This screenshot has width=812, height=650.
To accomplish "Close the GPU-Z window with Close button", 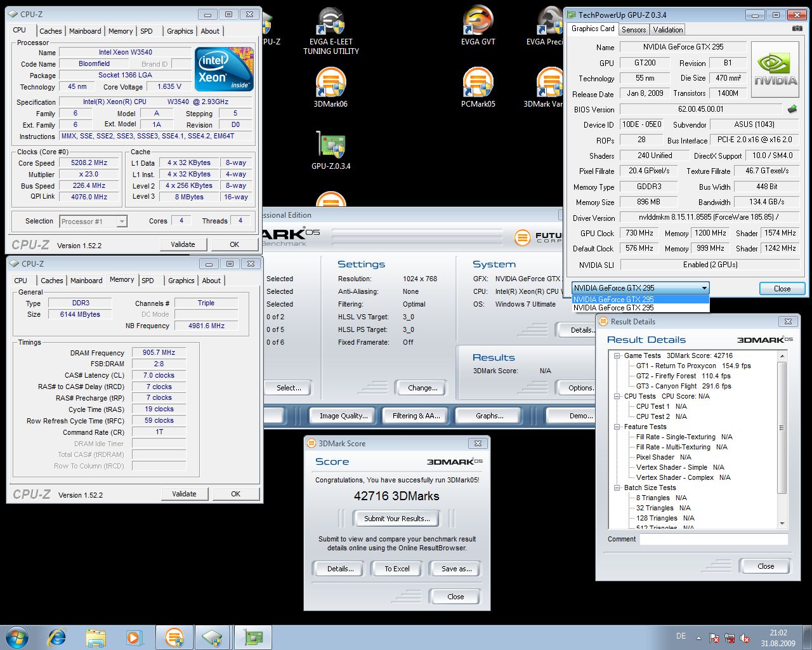I will (x=782, y=288).
